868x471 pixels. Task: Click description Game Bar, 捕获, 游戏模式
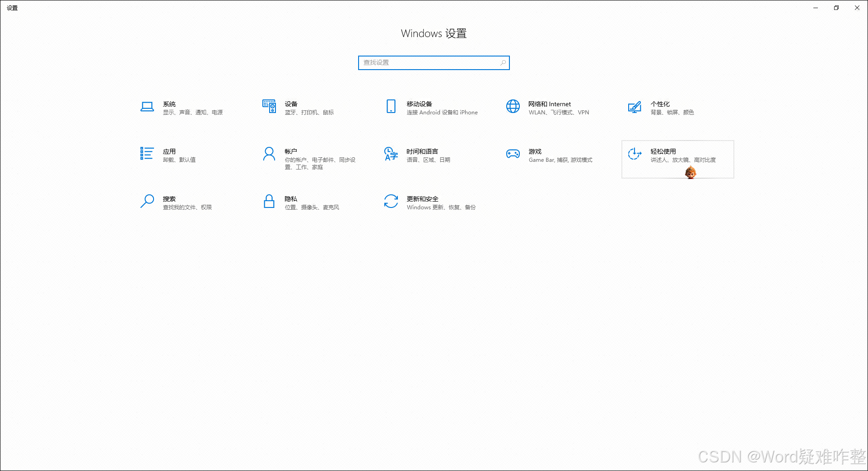[x=560, y=160]
